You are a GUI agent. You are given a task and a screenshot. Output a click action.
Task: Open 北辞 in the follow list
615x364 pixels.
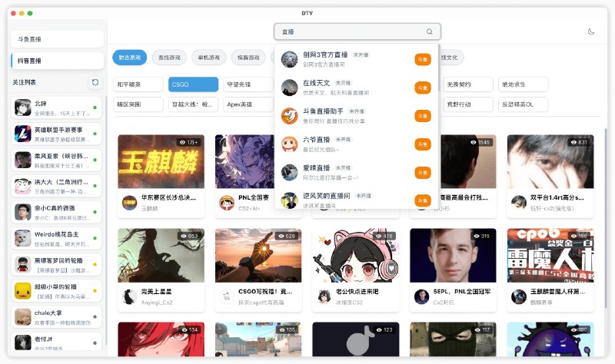coord(56,108)
